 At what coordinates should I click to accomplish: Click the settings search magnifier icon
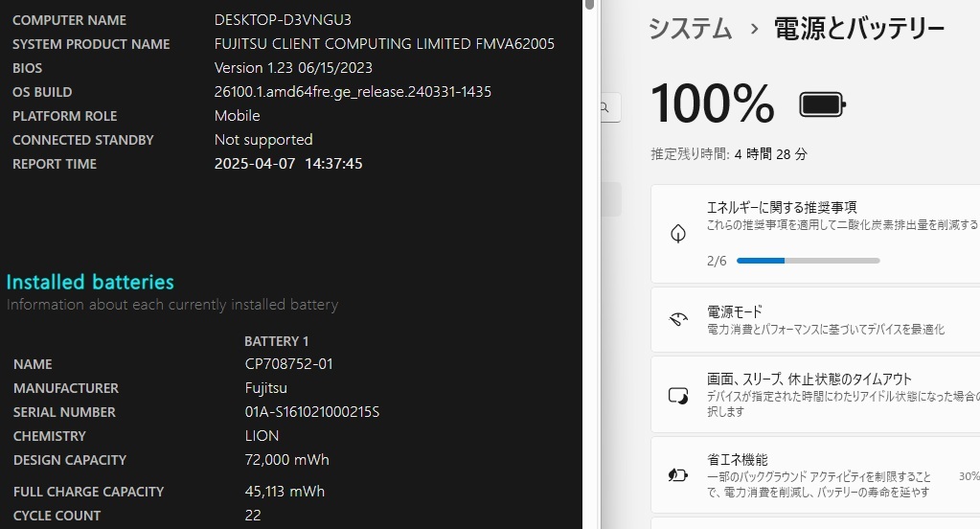coord(604,107)
